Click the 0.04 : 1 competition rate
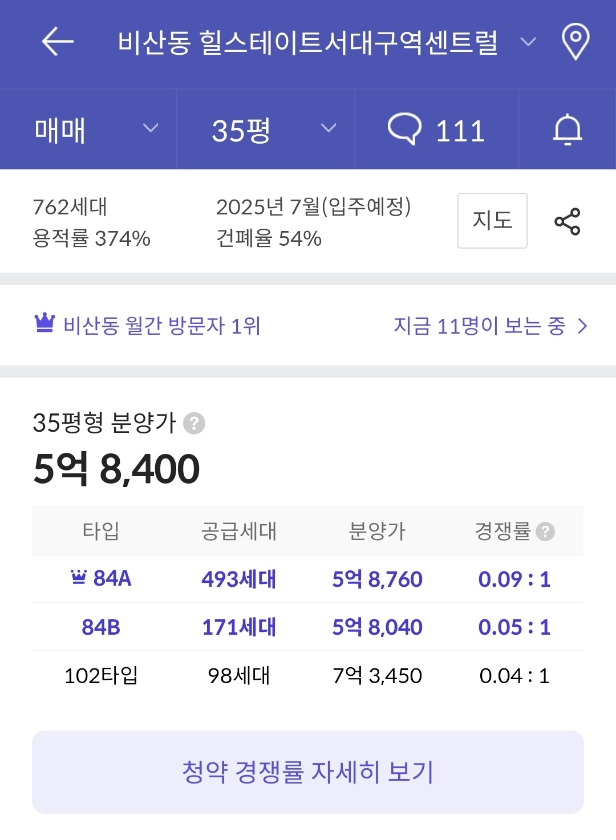The image size is (616, 840). [x=514, y=676]
